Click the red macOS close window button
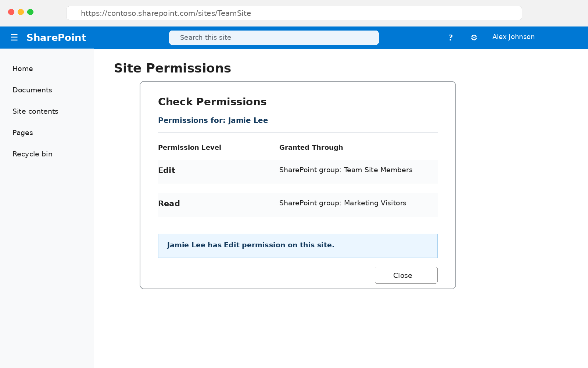Screen dimensions: 588x368 pos(11,12)
